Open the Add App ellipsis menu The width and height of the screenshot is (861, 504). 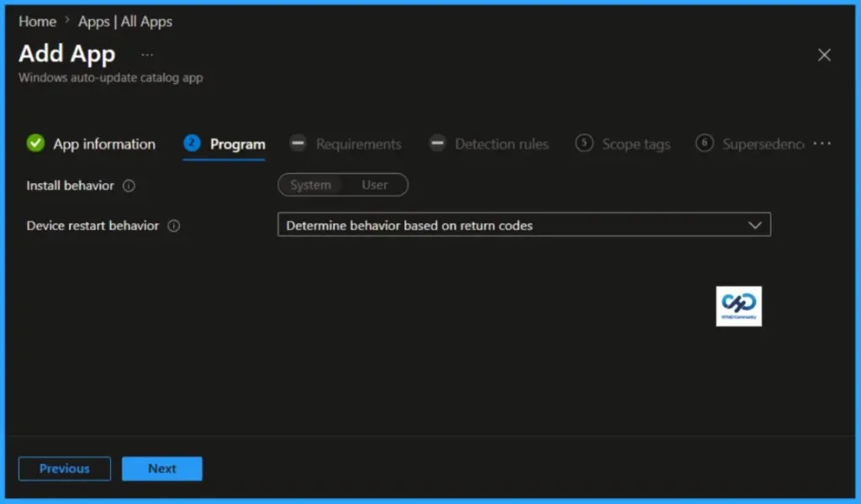(x=147, y=55)
